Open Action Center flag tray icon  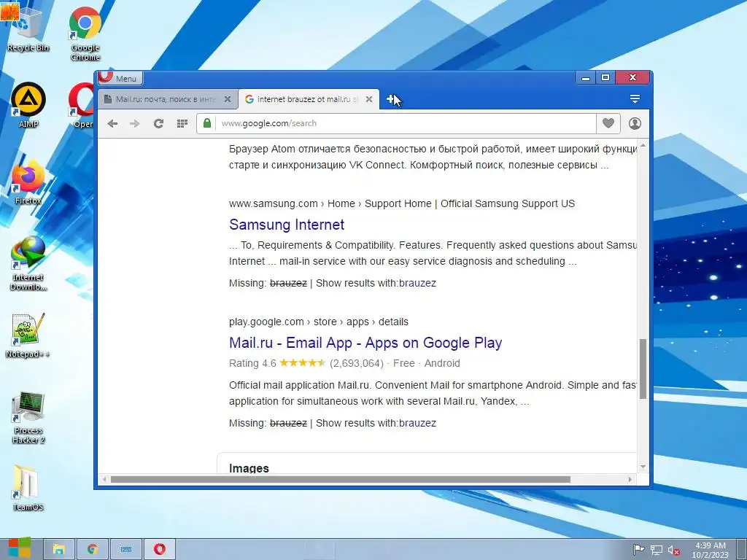click(x=638, y=550)
